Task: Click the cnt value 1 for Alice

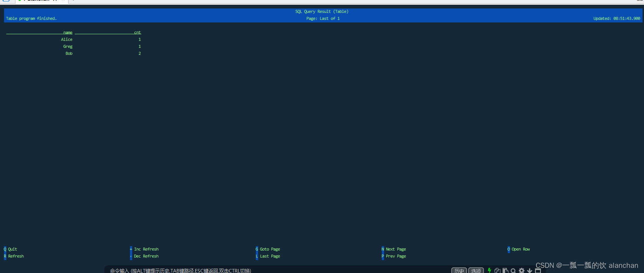Action: pos(140,39)
